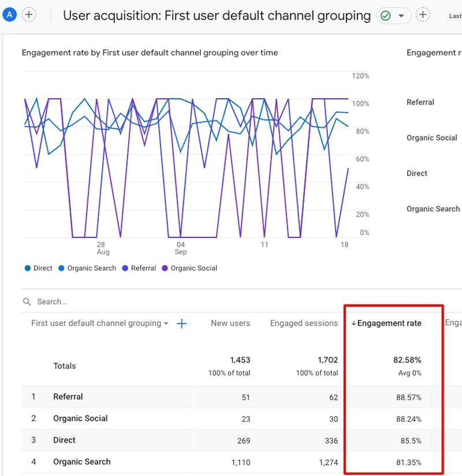Select the Referral row in table
Viewport: 462px width, 476px height.
tap(68, 397)
